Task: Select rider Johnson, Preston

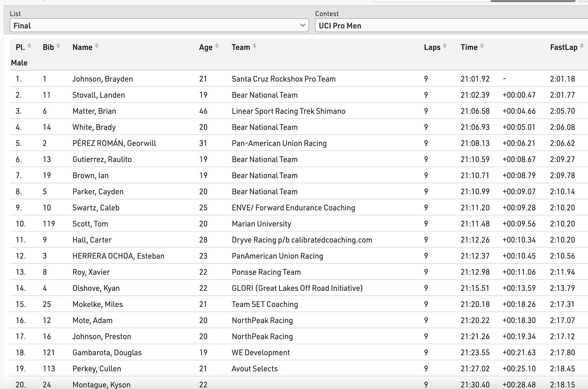Action: [x=102, y=336]
